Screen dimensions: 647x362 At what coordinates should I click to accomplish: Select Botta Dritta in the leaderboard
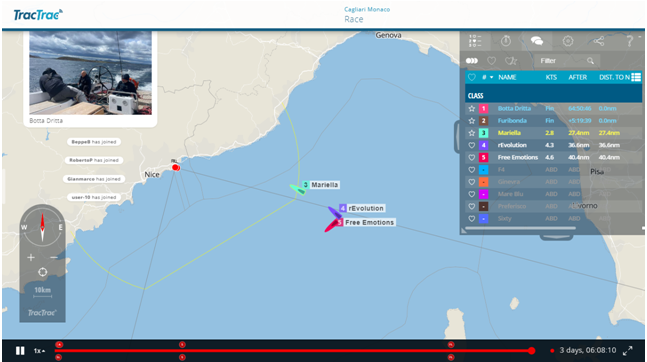pos(514,109)
